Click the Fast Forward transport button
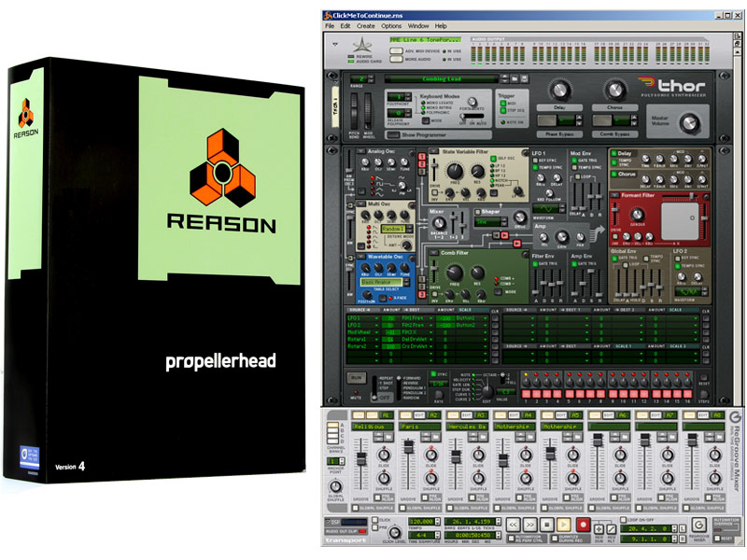The image size is (747, 560). click(529, 525)
